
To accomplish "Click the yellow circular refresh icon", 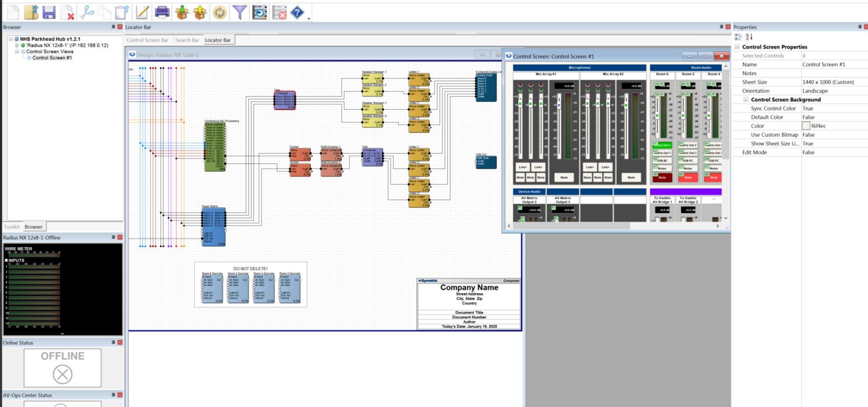I will pos(220,12).
